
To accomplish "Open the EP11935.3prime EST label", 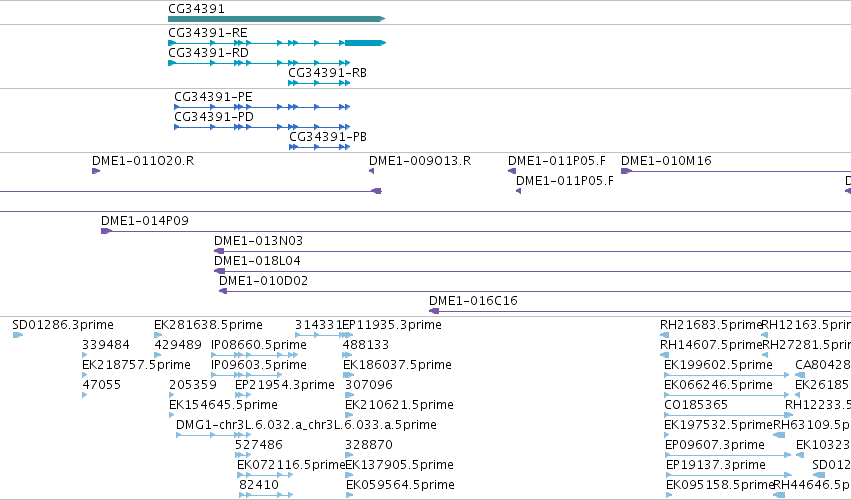I will pyautogui.click(x=392, y=325).
